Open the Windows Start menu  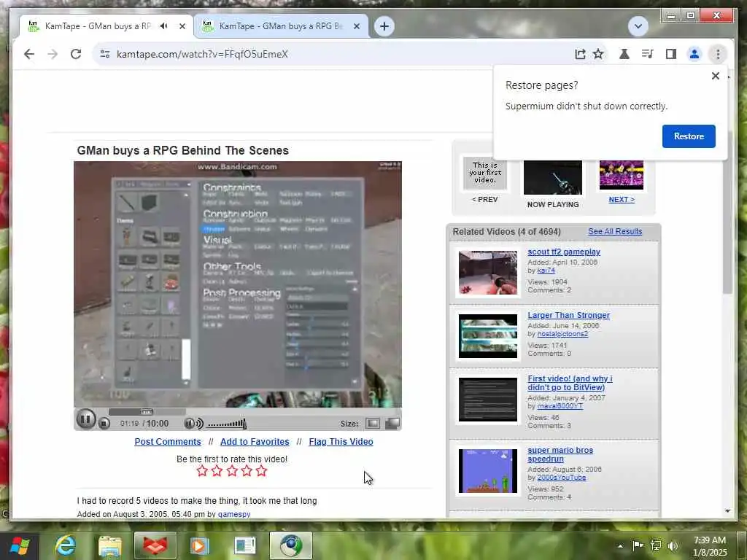tap(20, 545)
